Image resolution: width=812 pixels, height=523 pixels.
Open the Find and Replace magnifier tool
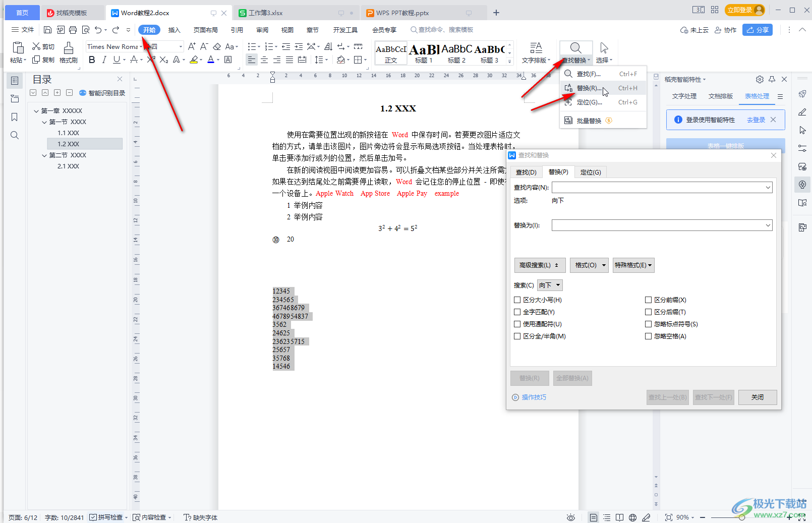(575, 48)
